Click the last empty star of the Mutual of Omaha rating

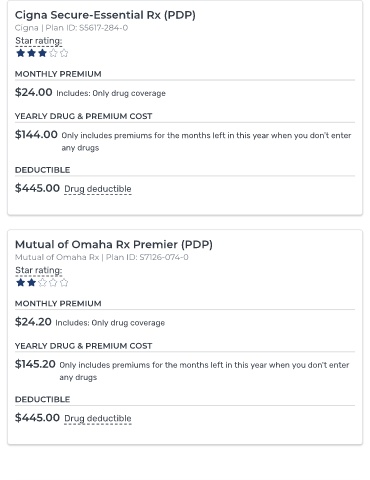point(64,283)
